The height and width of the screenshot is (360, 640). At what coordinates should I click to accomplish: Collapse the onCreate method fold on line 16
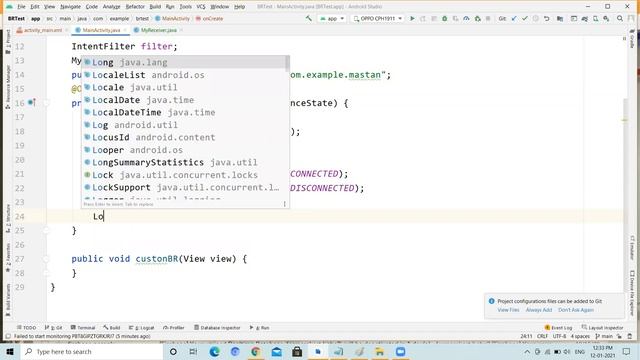(x=46, y=103)
